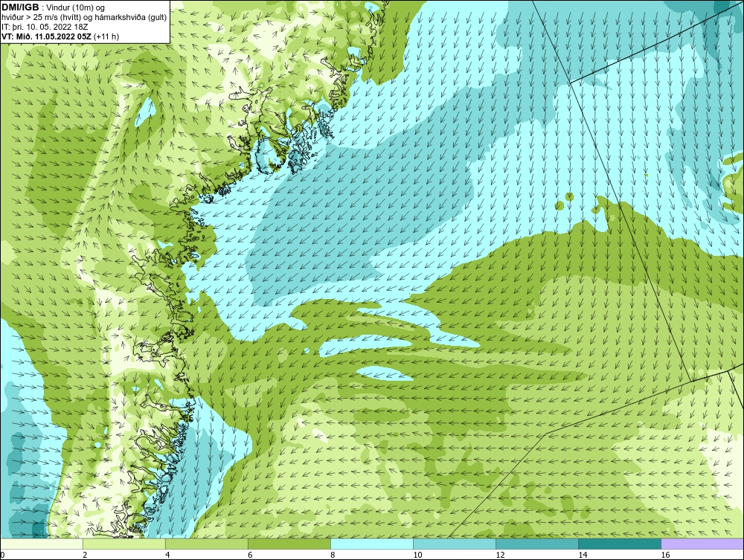Click the 10–12 m/s turquoise legend swatch
The height and width of the screenshot is (560, 744).
[455, 544]
